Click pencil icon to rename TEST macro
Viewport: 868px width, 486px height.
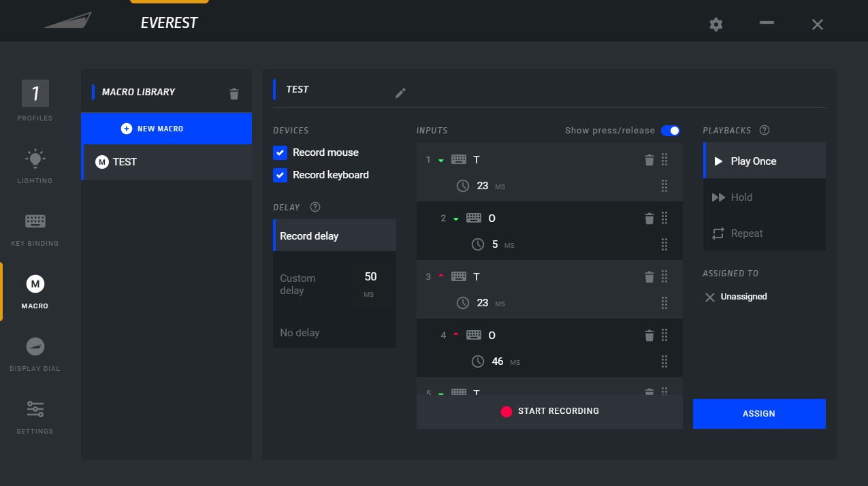400,93
